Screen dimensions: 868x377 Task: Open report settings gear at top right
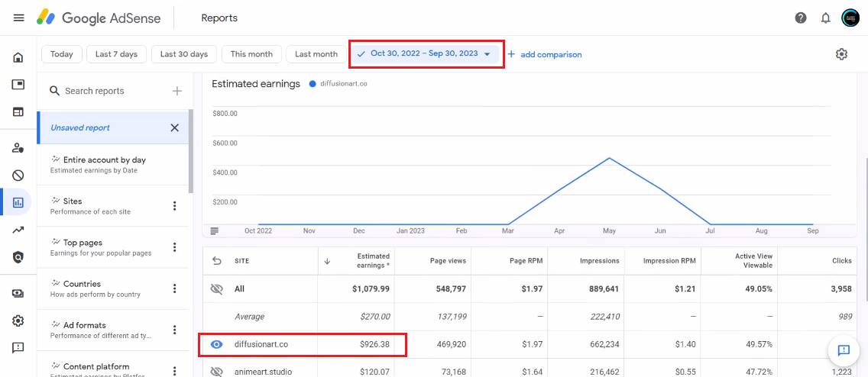tap(841, 54)
